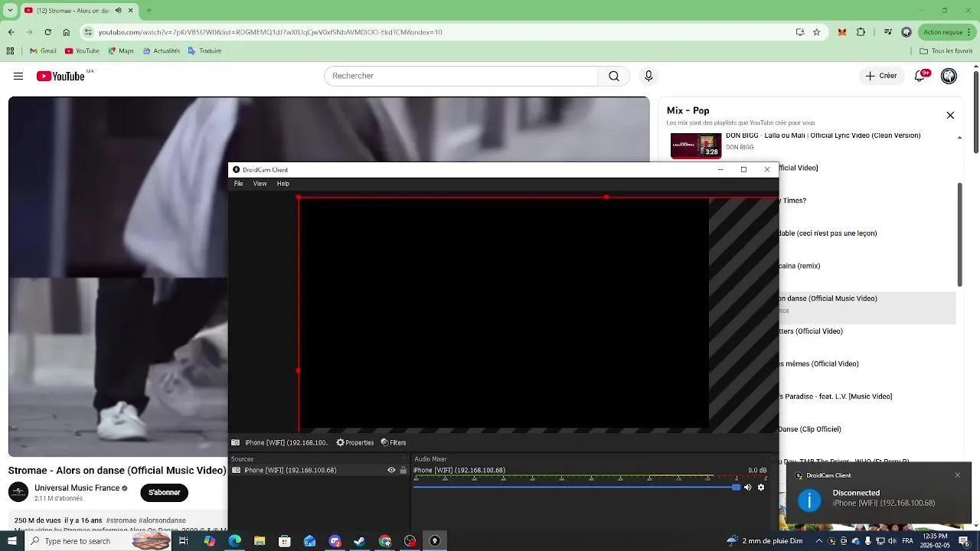Image resolution: width=980 pixels, height=551 pixels.
Task: Click the red top-center handle of the preview
Action: pos(606,197)
